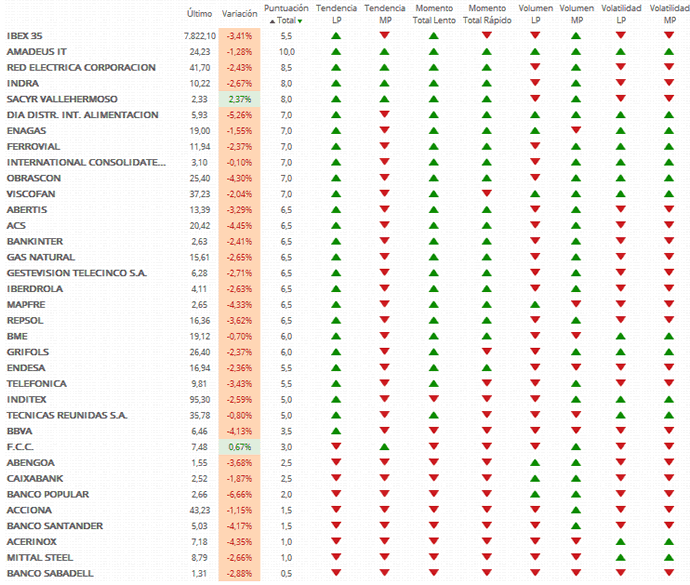Screen dimensions: 690x585
Task: Click the Último column header
Action: [x=199, y=14]
